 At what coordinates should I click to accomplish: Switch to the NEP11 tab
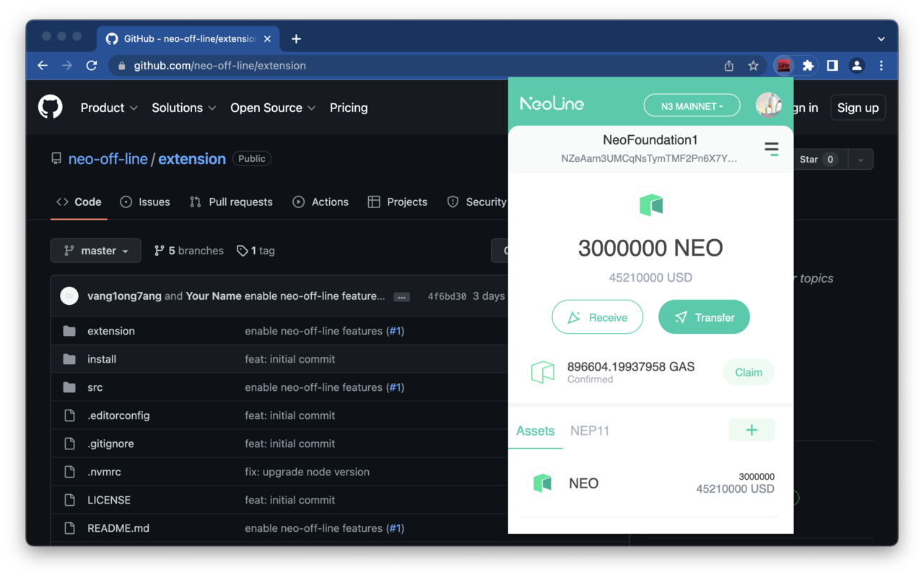[590, 430]
